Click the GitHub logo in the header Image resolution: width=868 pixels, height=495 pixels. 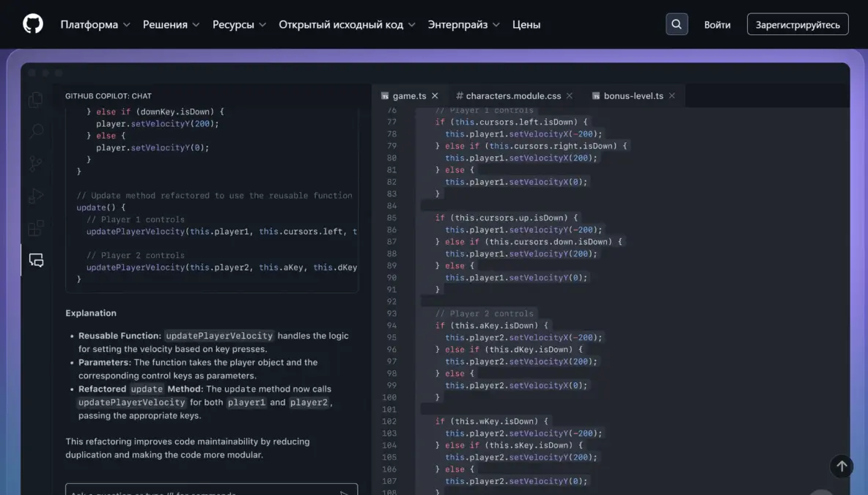pyautogui.click(x=33, y=24)
